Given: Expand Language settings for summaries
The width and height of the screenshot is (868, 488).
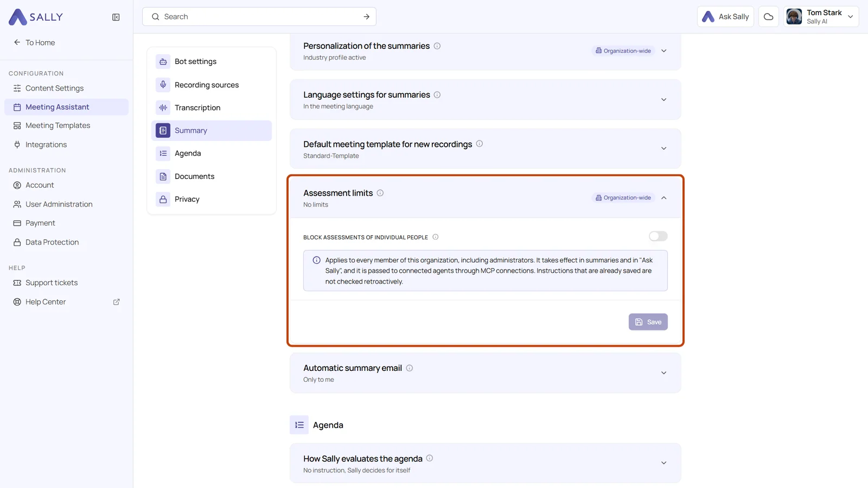Looking at the screenshot, I should tap(663, 100).
